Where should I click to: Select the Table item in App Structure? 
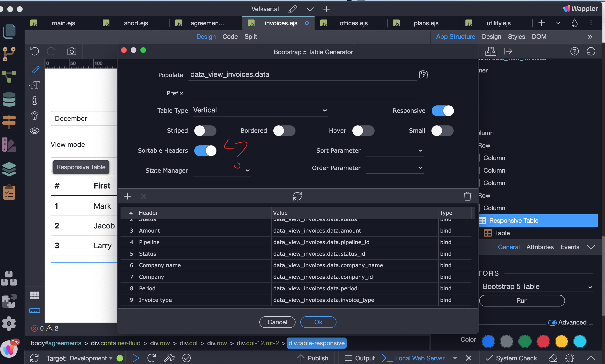[502, 233]
